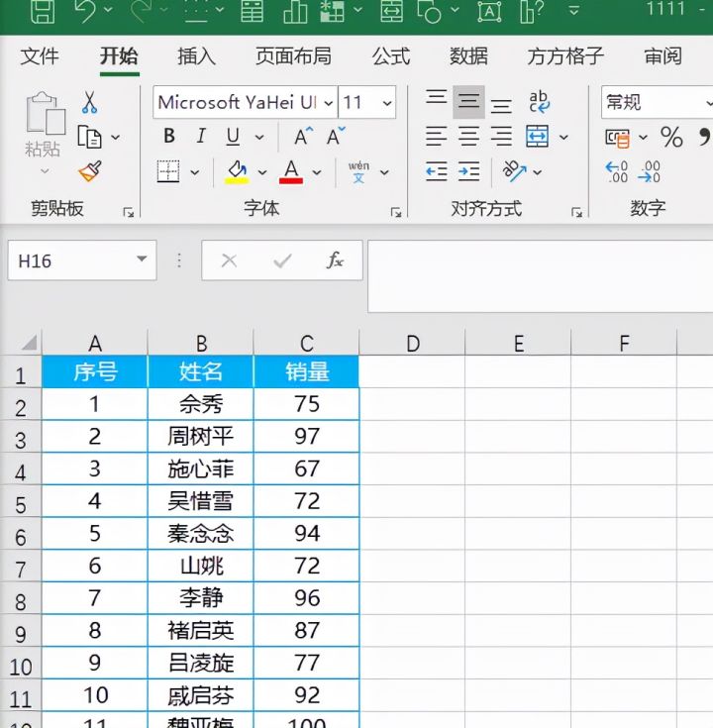Align text right
This screenshot has height=728, width=713.
click(501, 137)
